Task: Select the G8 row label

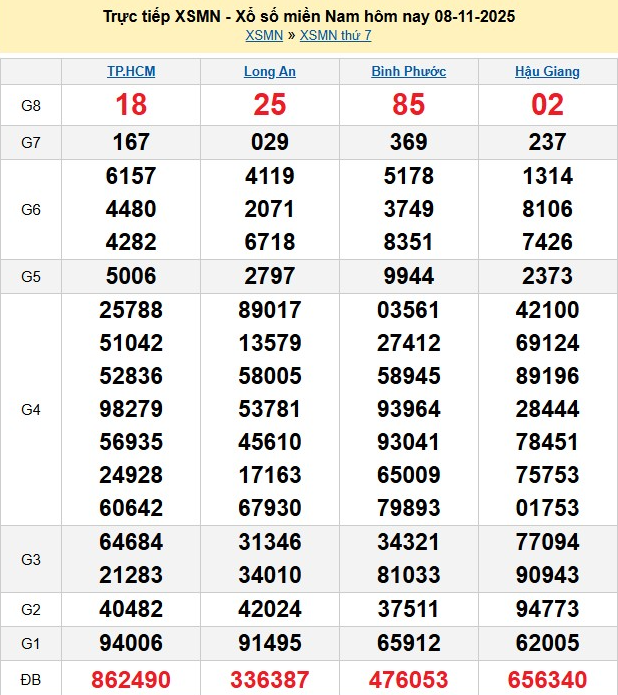Action: pos(31,105)
